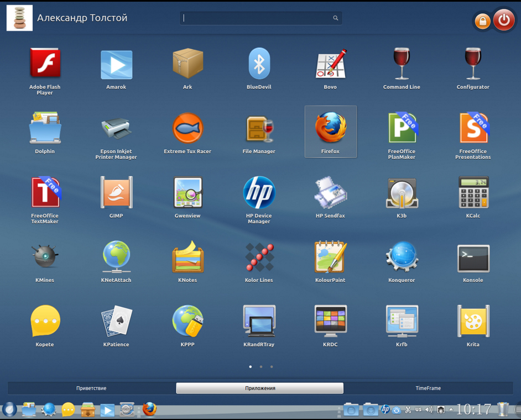Select the Приложения tab
The height and width of the screenshot is (420, 521).
pyautogui.click(x=260, y=389)
